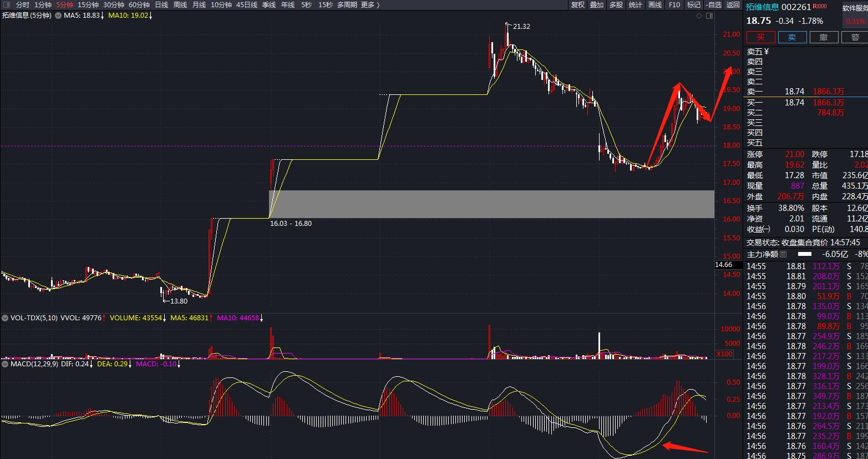Click the 撤 cancel order button
The width and height of the screenshot is (868, 459).
tap(824, 37)
